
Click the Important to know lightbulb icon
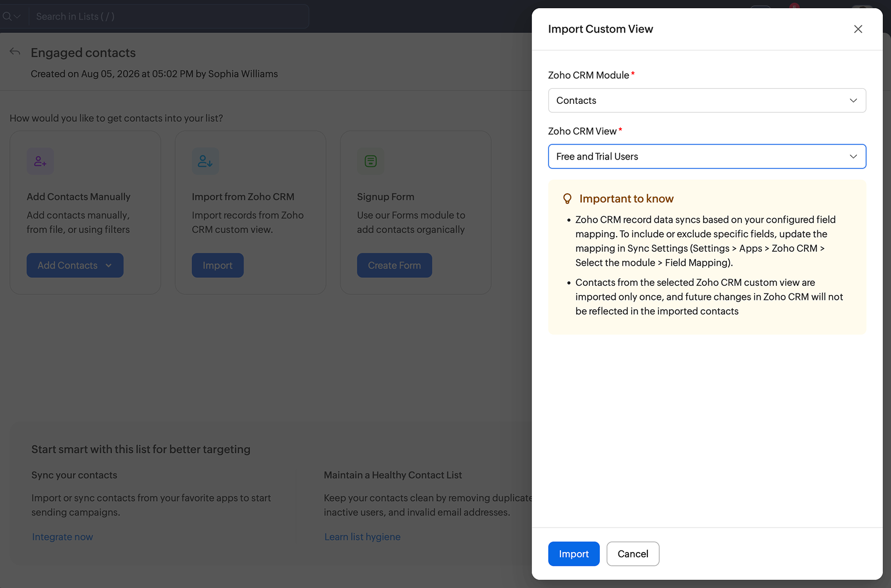pyautogui.click(x=567, y=199)
